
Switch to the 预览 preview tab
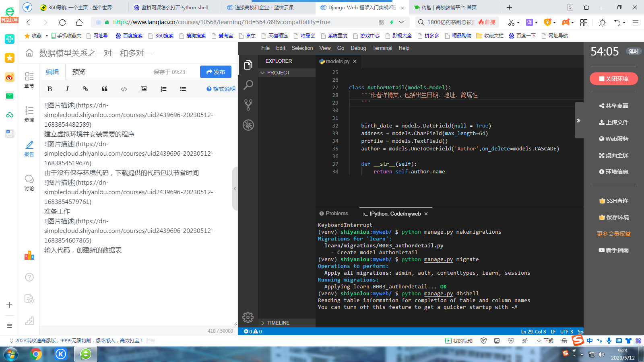pyautogui.click(x=79, y=72)
